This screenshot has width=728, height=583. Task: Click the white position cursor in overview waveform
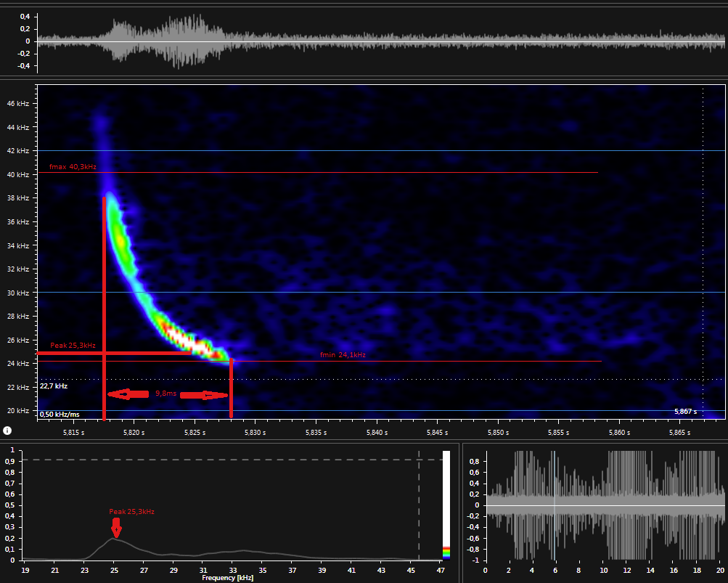pos(555,505)
